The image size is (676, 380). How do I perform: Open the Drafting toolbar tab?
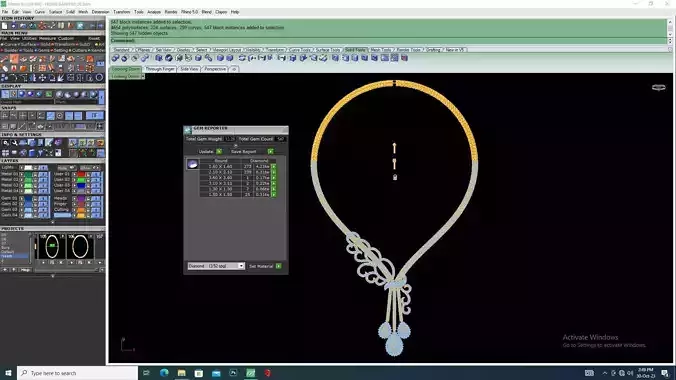point(433,50)
